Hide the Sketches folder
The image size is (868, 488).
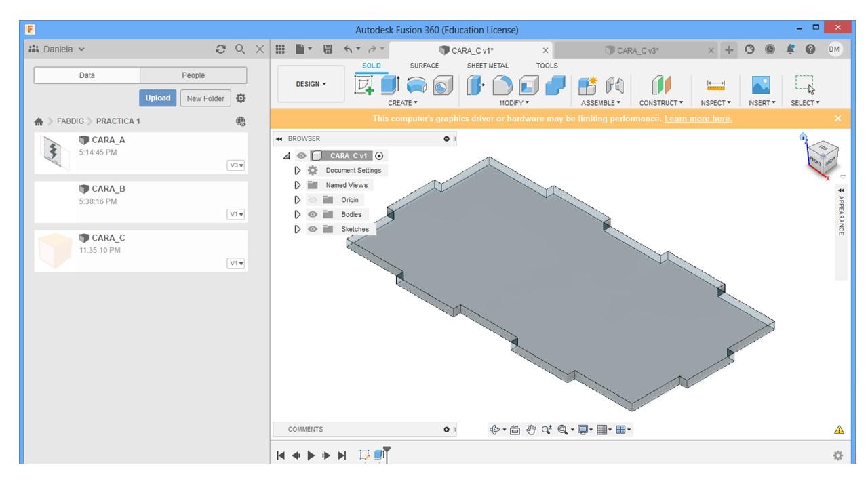313,229
